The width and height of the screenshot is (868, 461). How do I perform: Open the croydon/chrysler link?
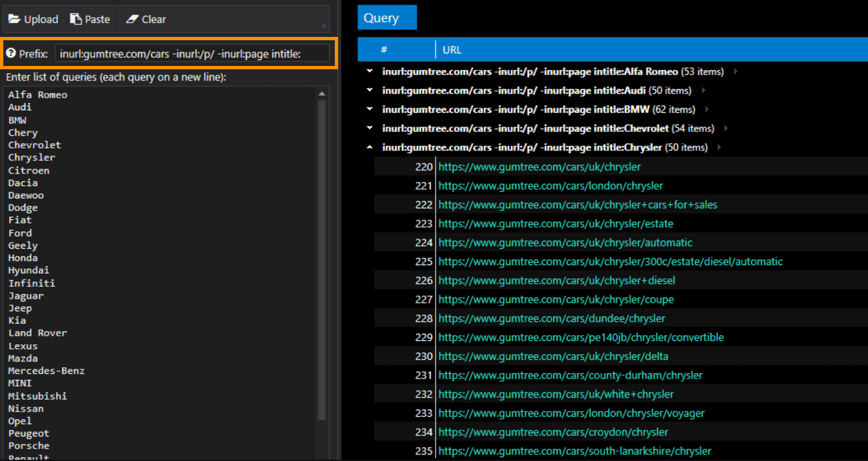pyautogui.click(x=553, y=432)
